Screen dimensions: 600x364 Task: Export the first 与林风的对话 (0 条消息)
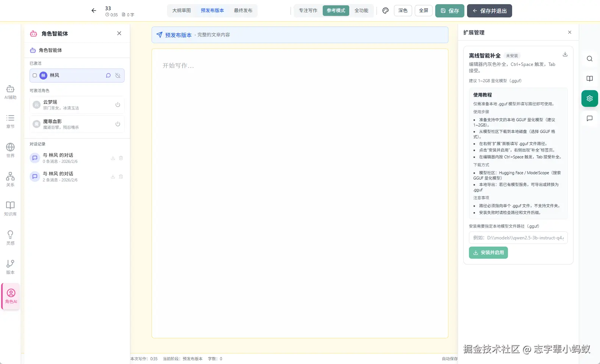[x=113, y=158]
